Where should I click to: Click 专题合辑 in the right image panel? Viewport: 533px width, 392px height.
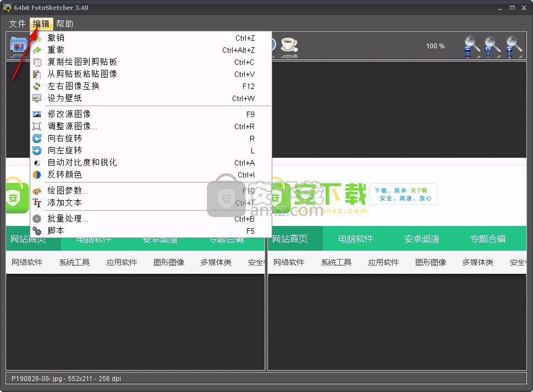pyautogui.click(x=488, y=239)
